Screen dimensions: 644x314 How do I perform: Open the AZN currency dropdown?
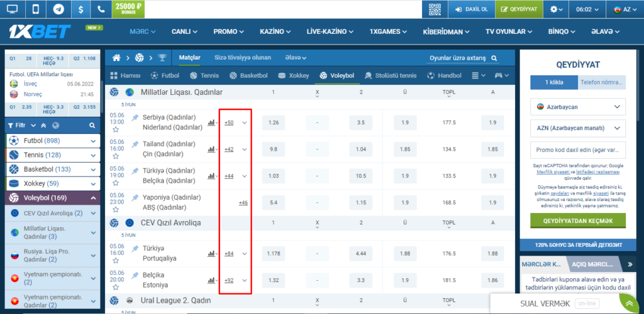(578, 128)
